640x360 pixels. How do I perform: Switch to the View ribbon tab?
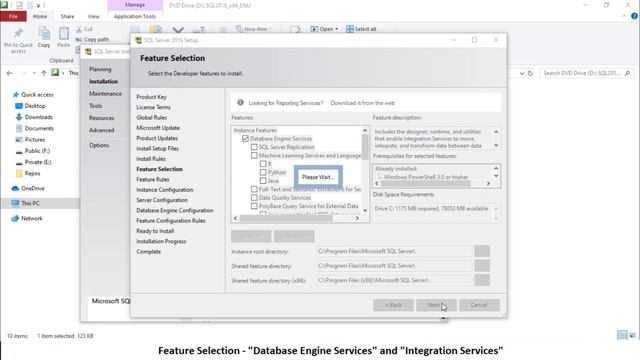[93, 16]
